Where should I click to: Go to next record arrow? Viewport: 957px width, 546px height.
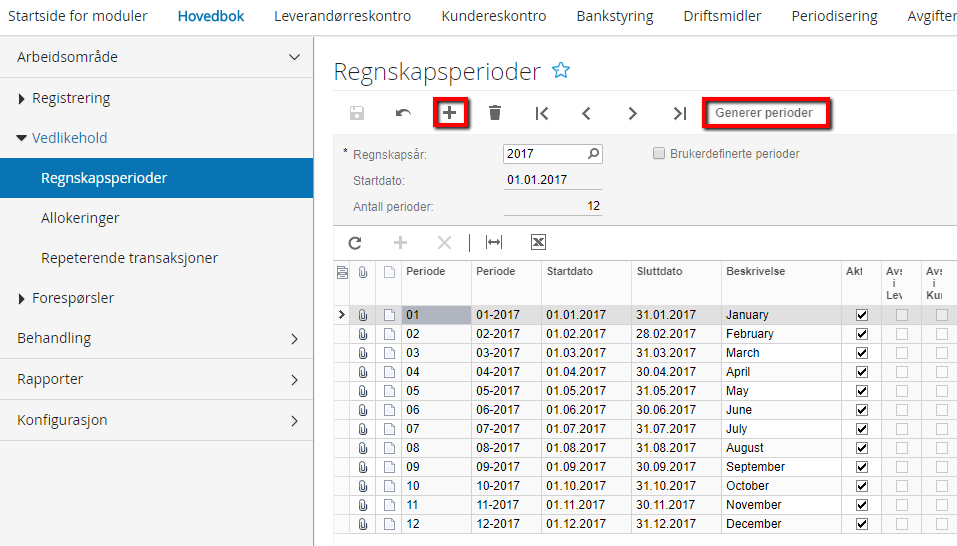(632, 113)
